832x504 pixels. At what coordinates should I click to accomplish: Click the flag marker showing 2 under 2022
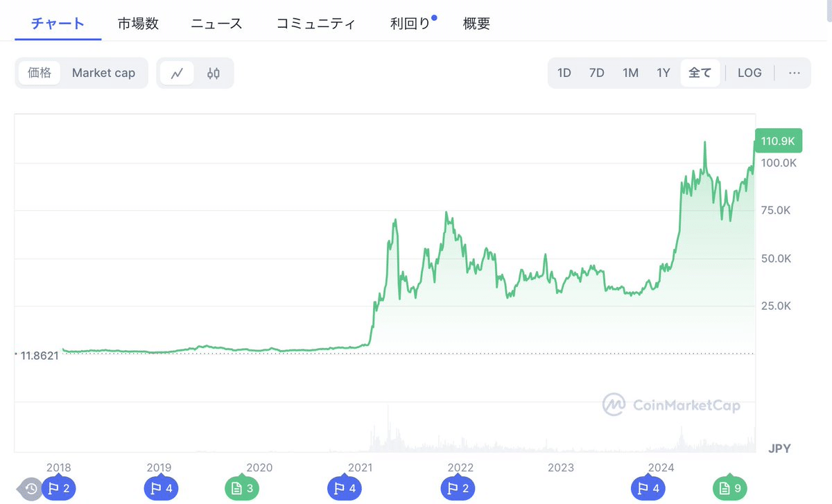click(x=458, y=489)
